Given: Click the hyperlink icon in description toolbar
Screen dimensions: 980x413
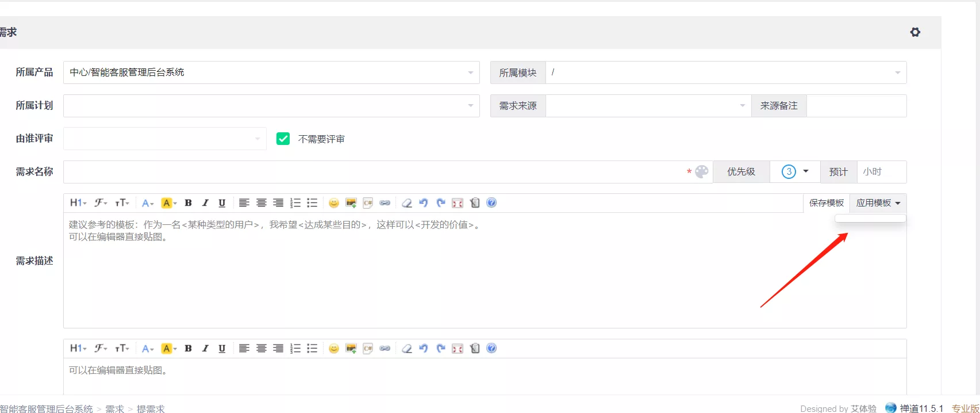Looking at the screenshot, I should coord(385,203).
